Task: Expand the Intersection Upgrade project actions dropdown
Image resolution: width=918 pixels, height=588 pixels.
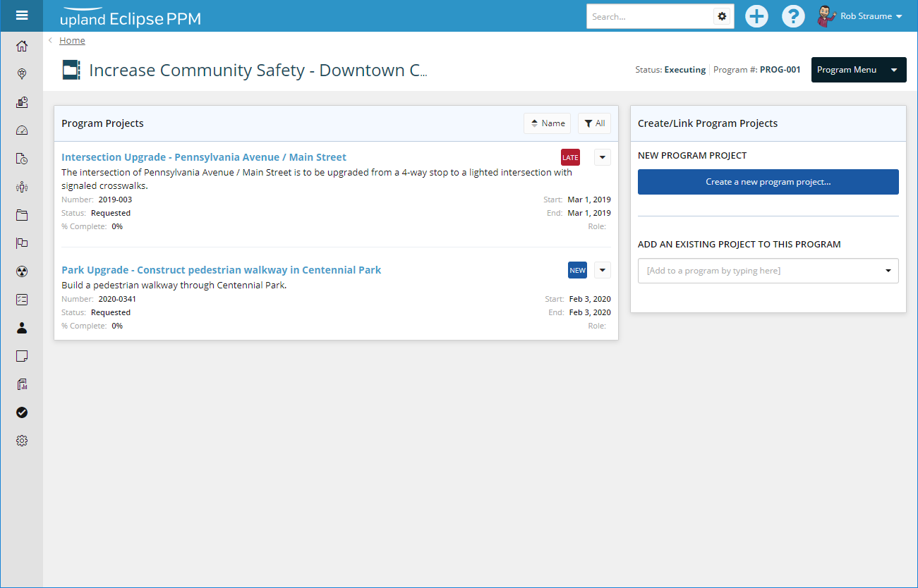Action: 602,157
